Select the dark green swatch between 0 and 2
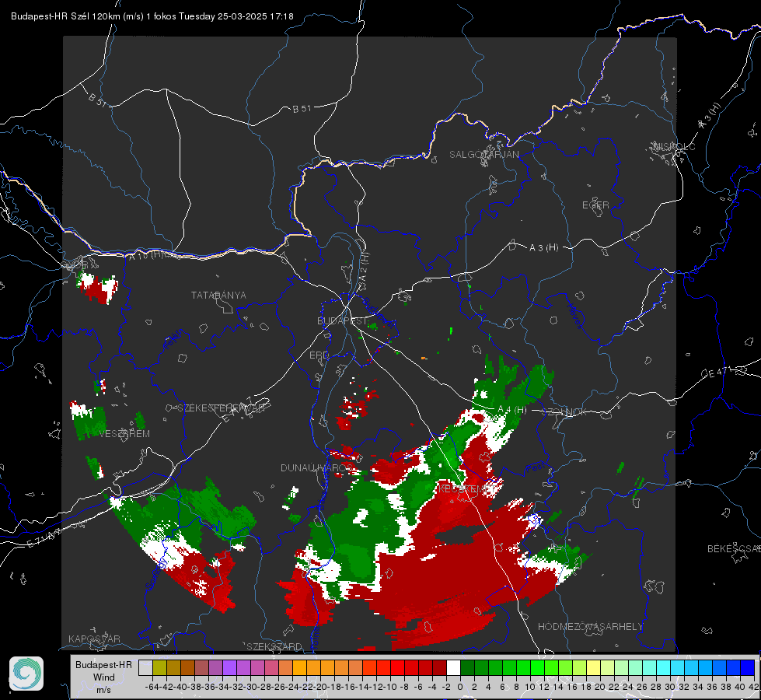The height and width of the screenshot is (700, 761). pyautogui.click(x=467, y=667)
